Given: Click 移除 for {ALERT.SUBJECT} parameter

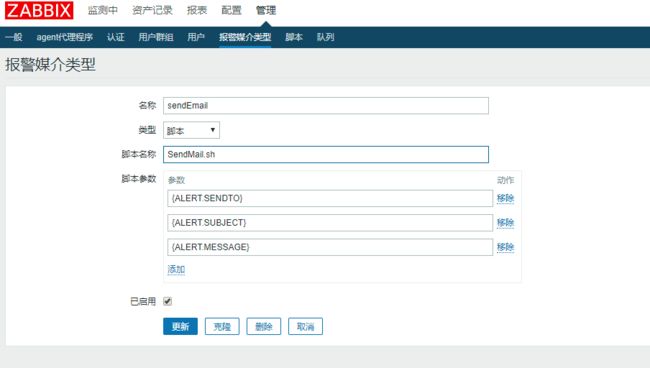Looking at the screenshot, I should pyautogui.click(x=505, y=223).
